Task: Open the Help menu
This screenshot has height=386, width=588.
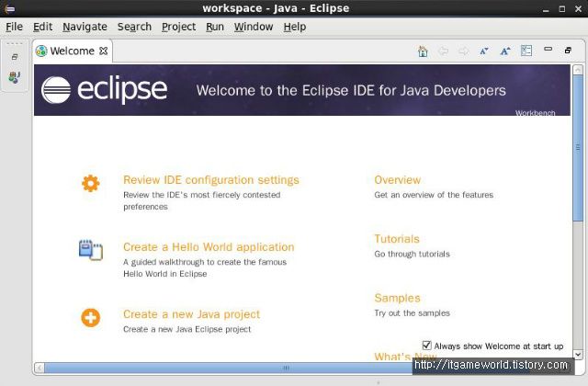Action: pos(295,27)
